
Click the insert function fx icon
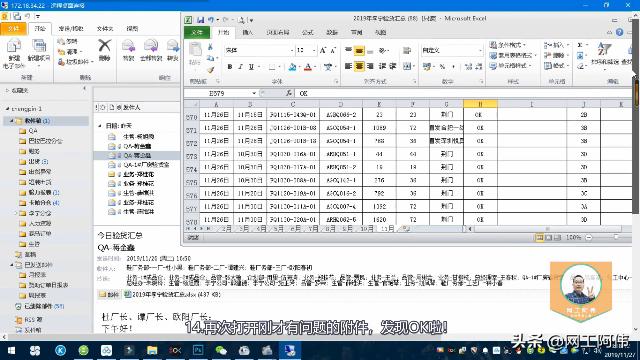click(289, 93)
